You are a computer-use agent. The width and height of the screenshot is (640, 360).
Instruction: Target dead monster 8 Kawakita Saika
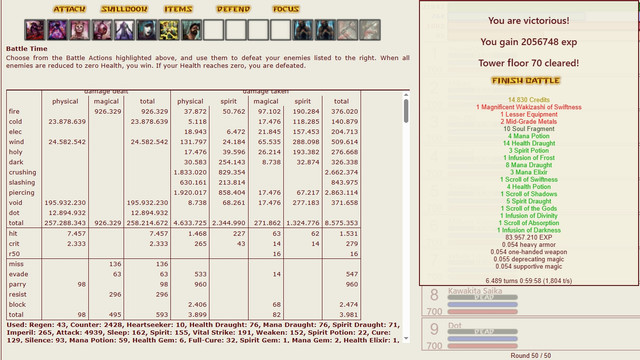(530, 301)
